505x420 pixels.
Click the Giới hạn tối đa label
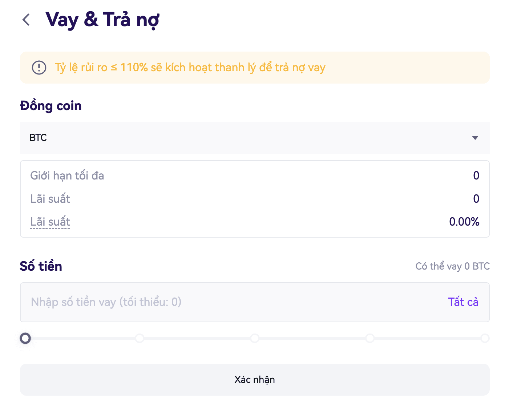click(67, 176)
